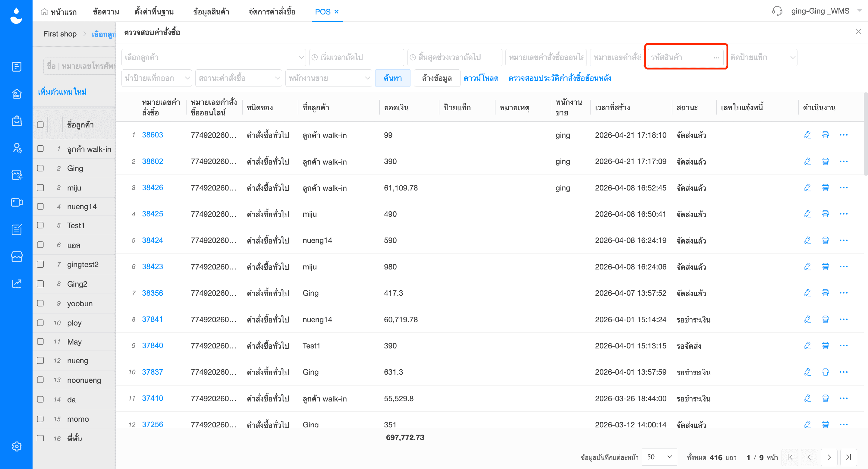Open the store settings icon in sidebar
The height and width of the screenshot is (469, 868).
point(17,175)
